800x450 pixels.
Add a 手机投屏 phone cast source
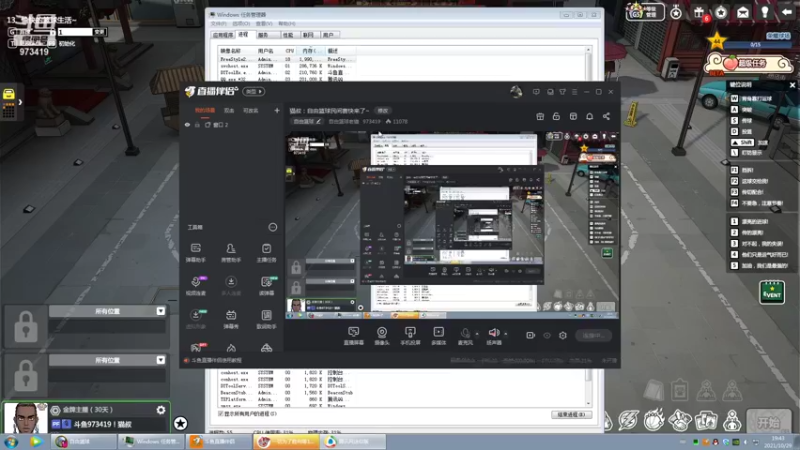click(410, 336)
